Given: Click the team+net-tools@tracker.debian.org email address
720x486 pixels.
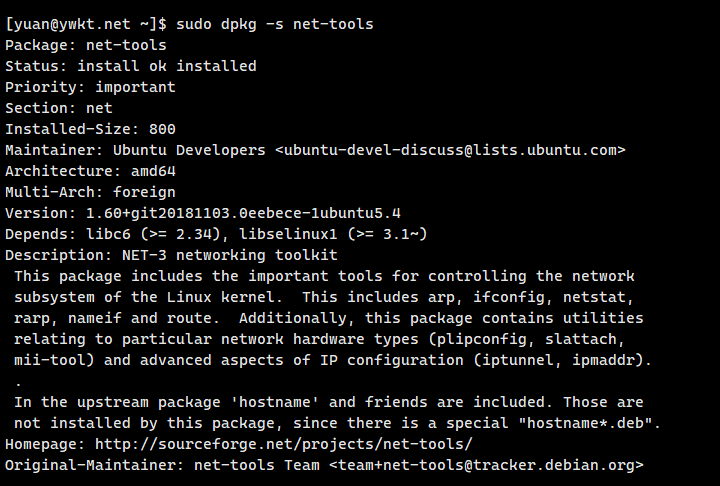Looking at the screenshot, I should coord(486,465).
